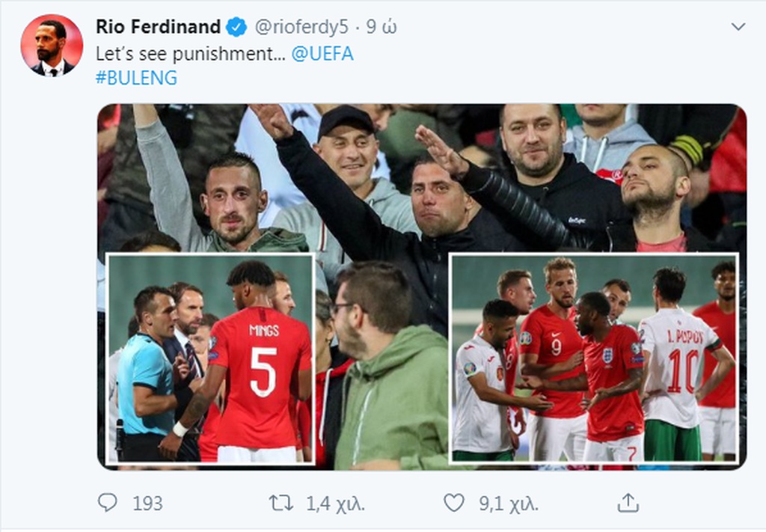Click the "Let's see punishment..." tweet text
Viewport: 766px width, 532px height.
pyautogui.click(x=190, y=54)
